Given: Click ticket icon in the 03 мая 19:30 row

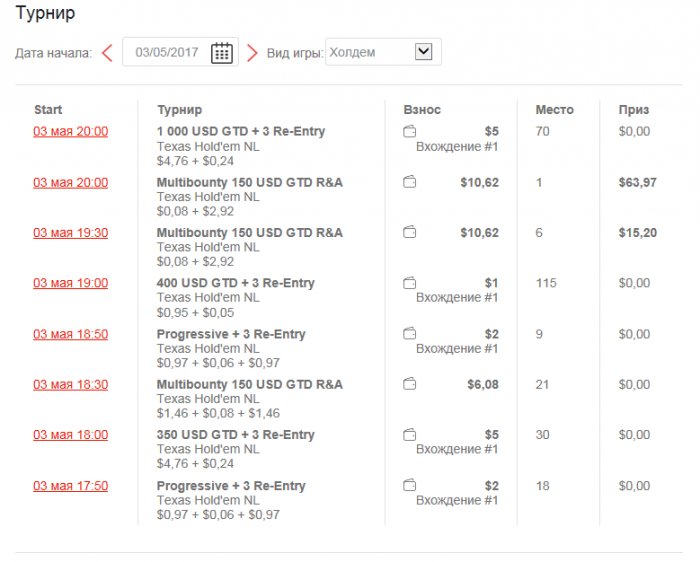Looking at the screenshot, I should (x=409, y=233).
